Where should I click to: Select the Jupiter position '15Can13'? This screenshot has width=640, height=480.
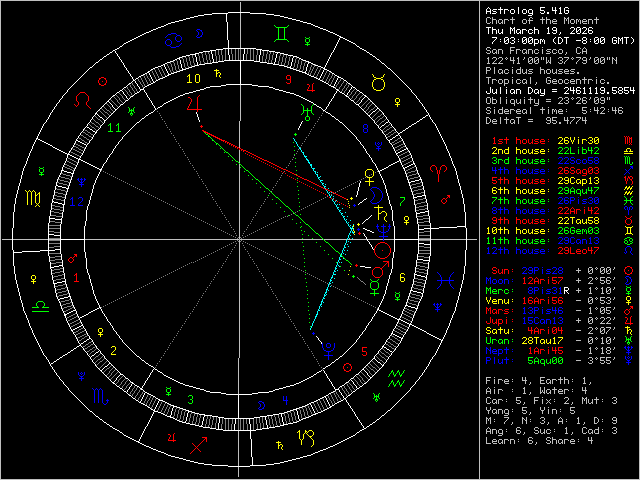[542, 321]
